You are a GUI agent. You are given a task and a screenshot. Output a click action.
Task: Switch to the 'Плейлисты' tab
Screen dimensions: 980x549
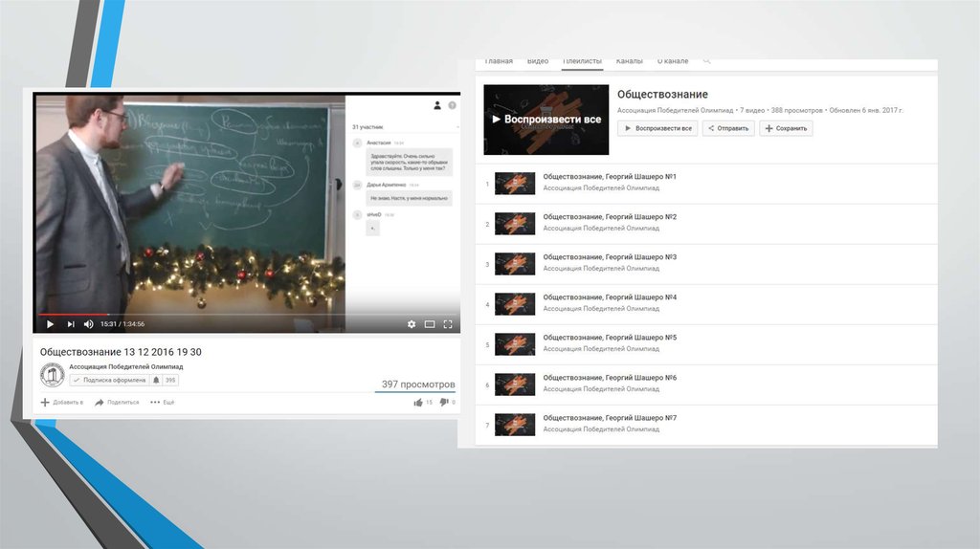(x=582, y=62)
